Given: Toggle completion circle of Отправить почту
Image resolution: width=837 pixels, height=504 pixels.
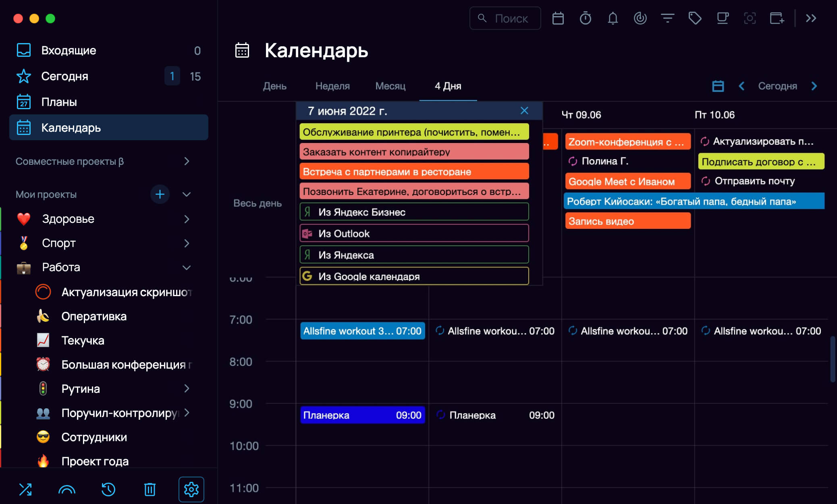Looking at the screenshot, I should pyautogui.click(x=706, y=181).
